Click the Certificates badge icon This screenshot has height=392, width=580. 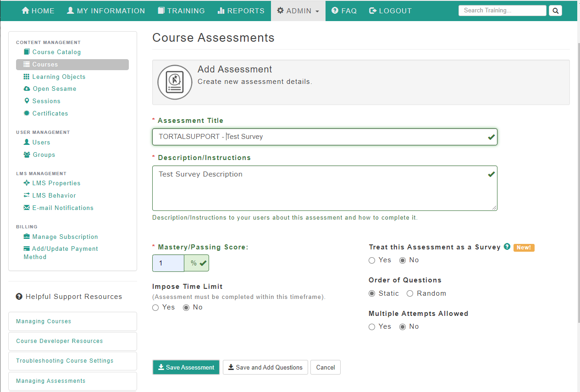point(27,113)
